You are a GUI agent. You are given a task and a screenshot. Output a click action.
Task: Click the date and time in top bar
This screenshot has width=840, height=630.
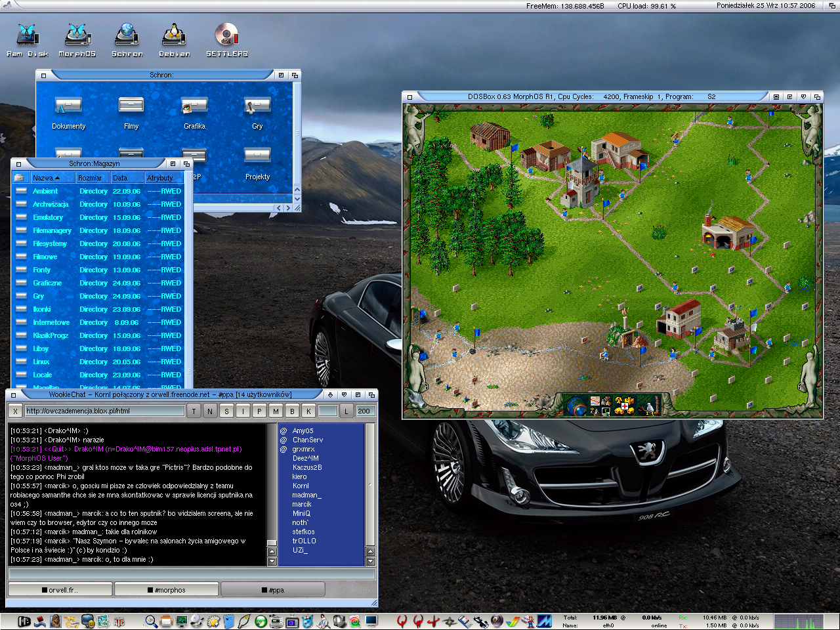click(x=766, y=5)
